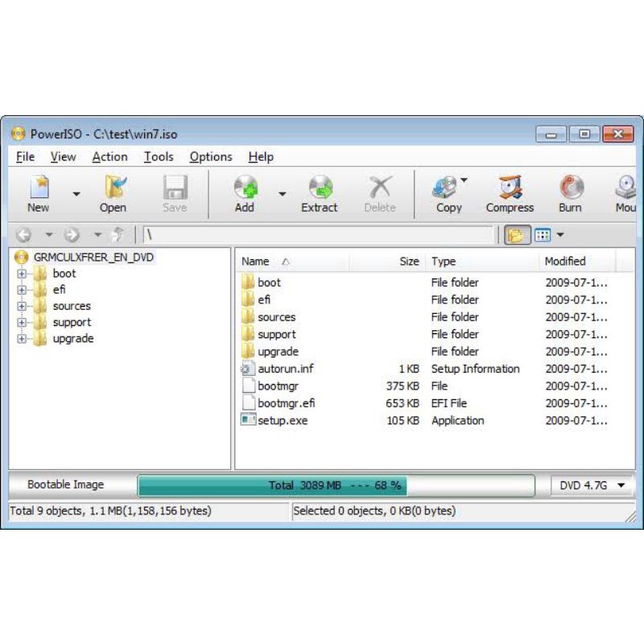Click the Burn disc icon
The image size is (644, 644).
[x=572, y=188]
